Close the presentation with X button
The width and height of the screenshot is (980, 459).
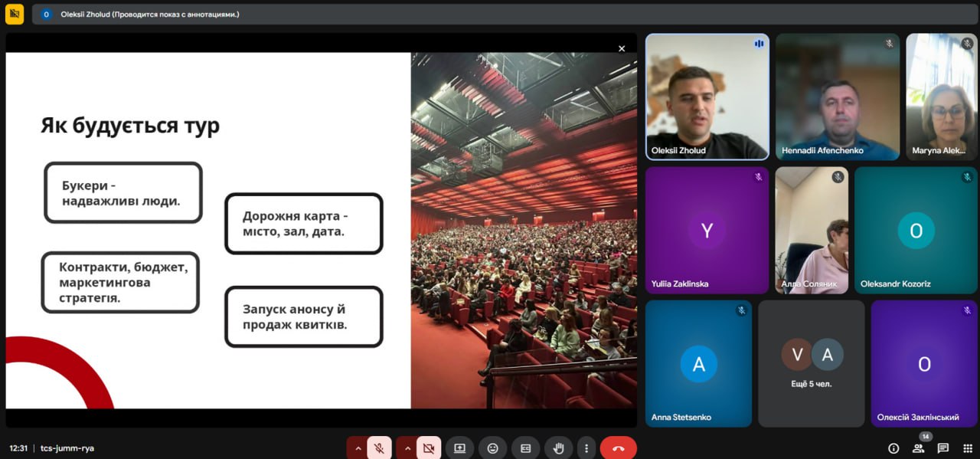[622, 48]
